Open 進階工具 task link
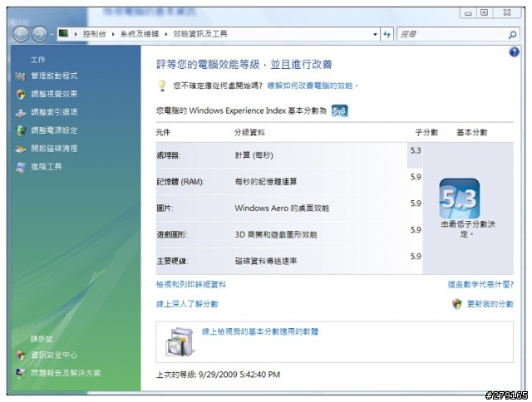Viewport: 532px width, 402px height. tap(47, 166)
